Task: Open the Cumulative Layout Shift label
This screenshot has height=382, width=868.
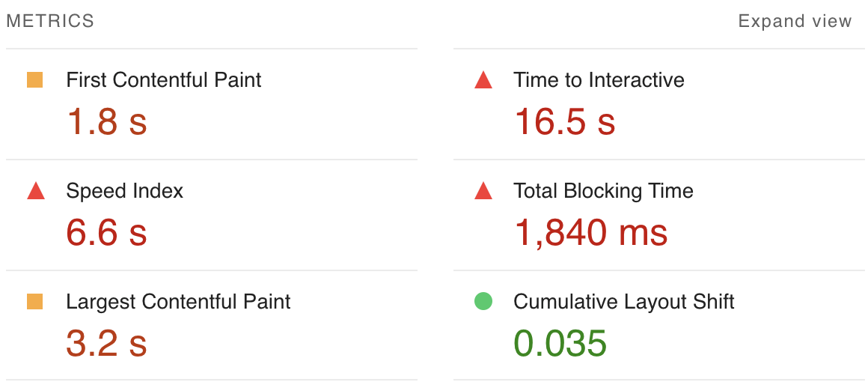Action: tap(624, 302)
